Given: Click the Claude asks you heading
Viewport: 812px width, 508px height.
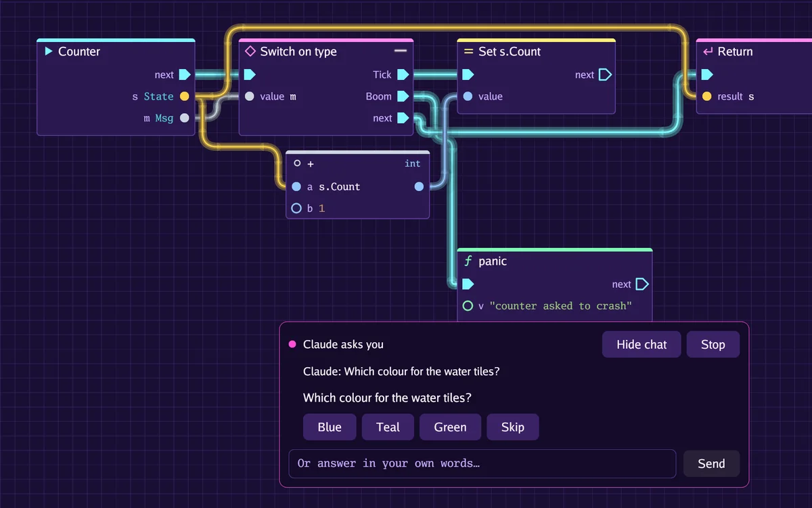Looking at the screenshot, I should tap(343, 344).
